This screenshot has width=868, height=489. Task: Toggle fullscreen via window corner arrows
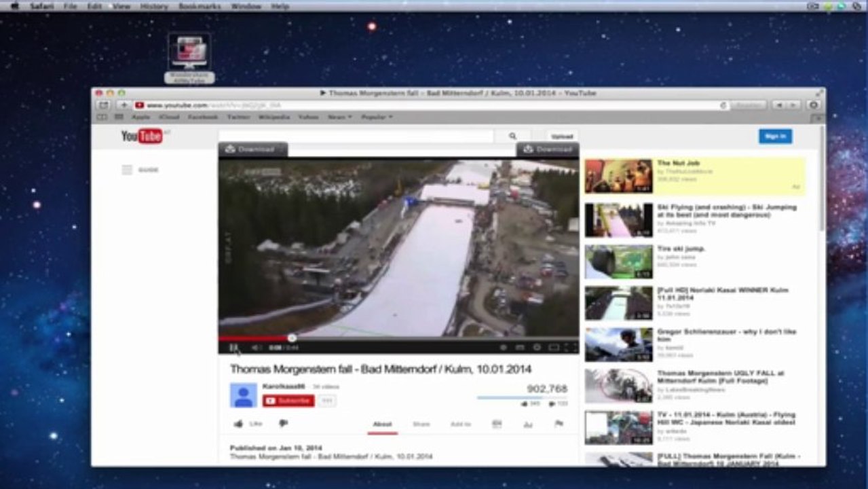pyautogui.click(x=820, y=93)
